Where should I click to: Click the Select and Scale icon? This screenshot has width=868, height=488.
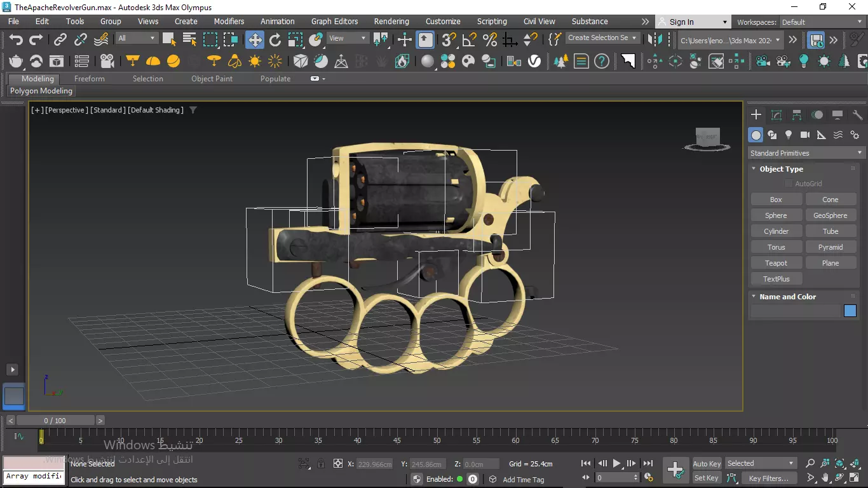295,40
